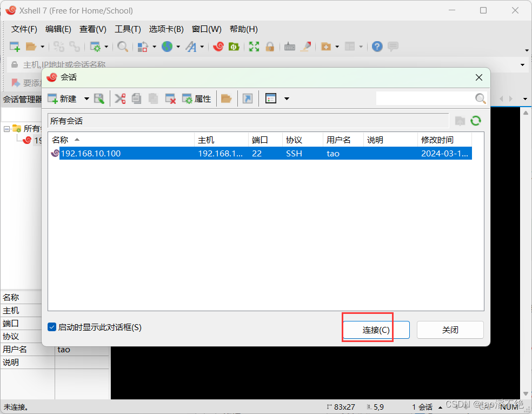Click the 关闭 close button
The image size is (532, 414).
[450, 330]
